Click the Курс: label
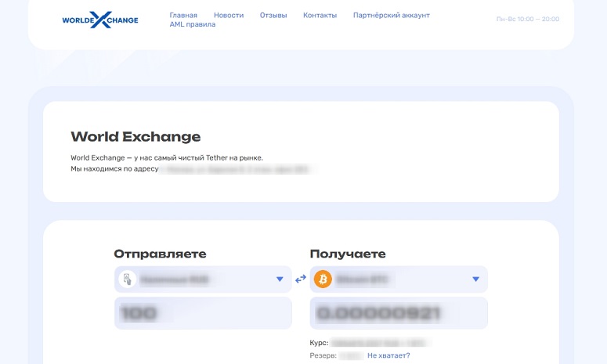The image size is (607, 364). pos(319,343)
